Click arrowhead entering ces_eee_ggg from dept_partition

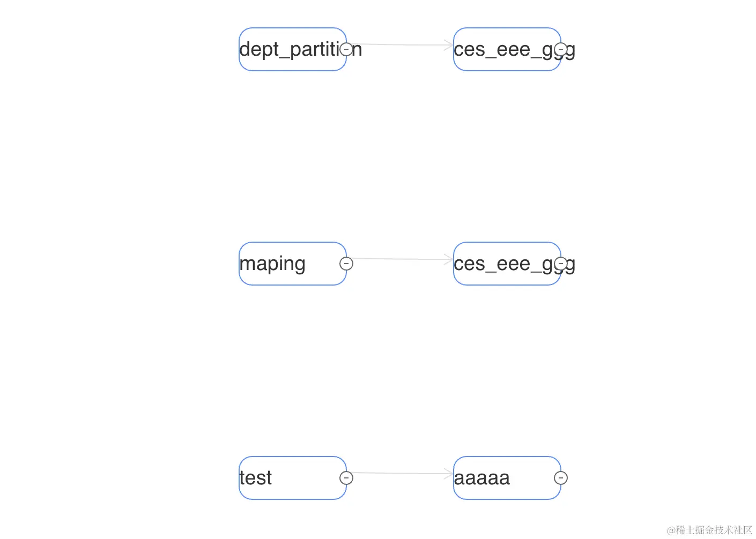pos(449,45)
